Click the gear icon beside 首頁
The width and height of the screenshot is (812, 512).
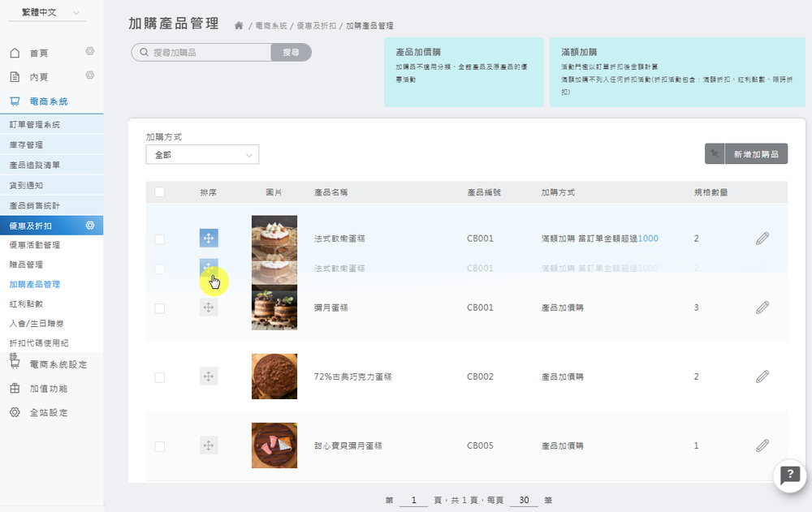pyautogui.click(x=90, y=52)
